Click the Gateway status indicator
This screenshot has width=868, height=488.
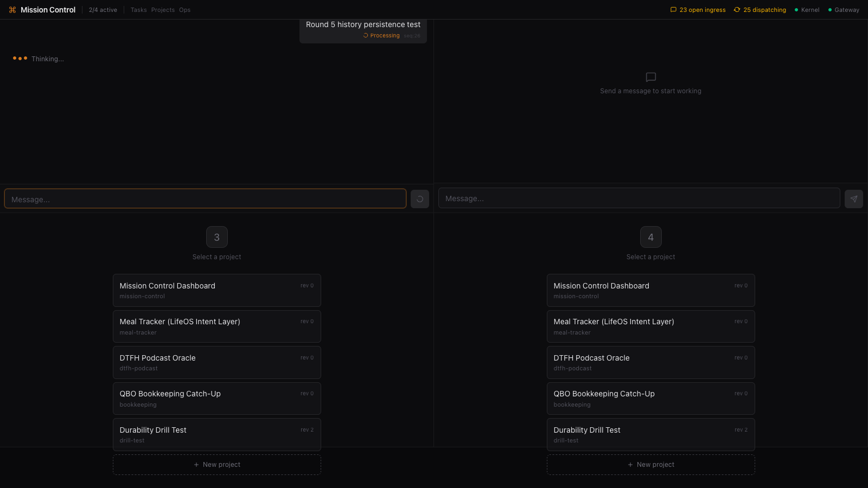pos(843,10)
